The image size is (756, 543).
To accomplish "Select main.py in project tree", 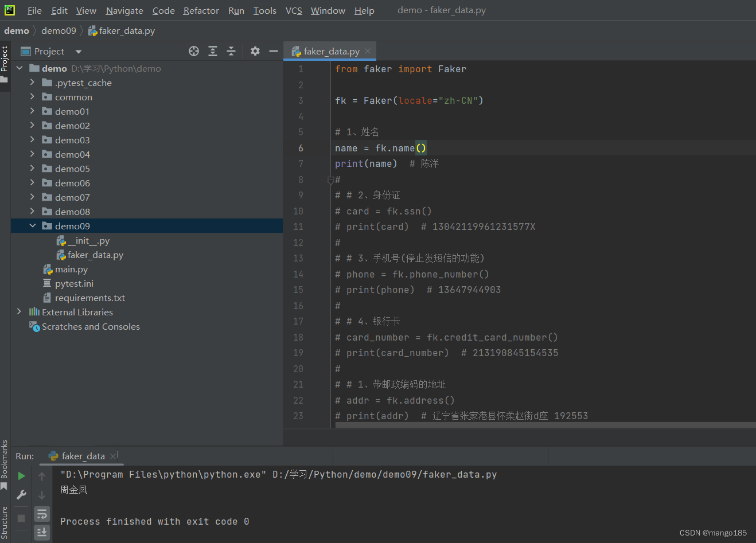I will coord(65,269).
